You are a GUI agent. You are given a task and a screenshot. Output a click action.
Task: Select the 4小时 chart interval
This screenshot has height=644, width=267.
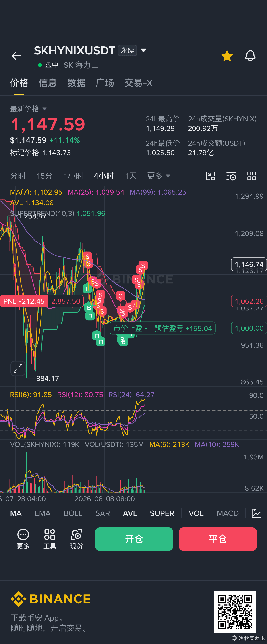tap(104, 176)
